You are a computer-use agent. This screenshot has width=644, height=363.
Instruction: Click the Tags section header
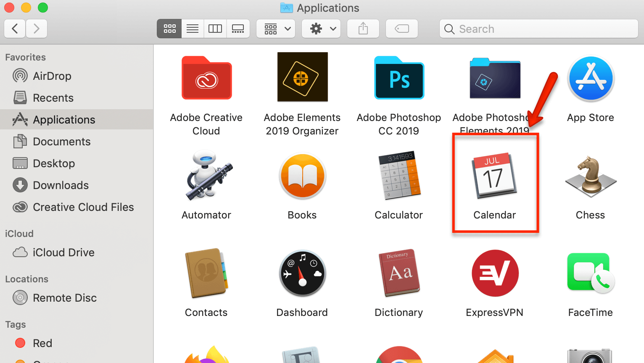(x=16, y=325)
